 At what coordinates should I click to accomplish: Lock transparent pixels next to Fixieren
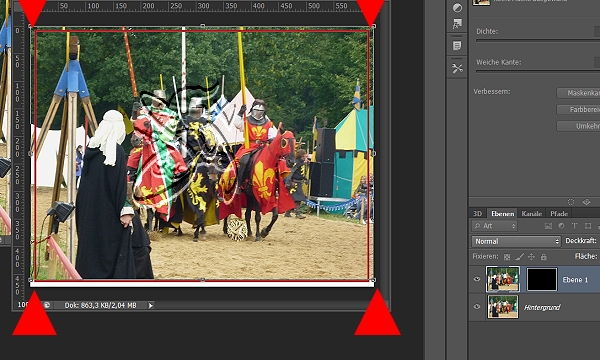507,257
